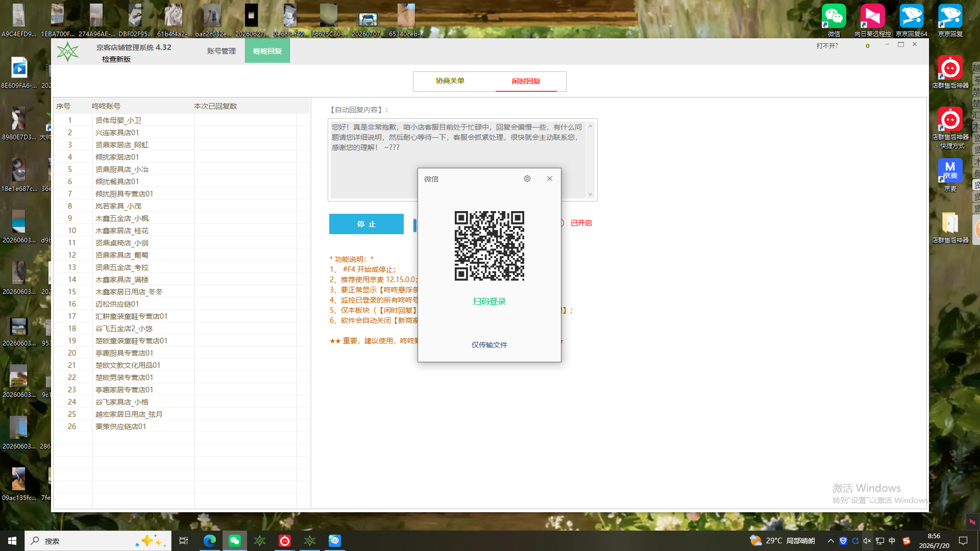This screenshot has height=551, width=980.
Task: Click the 序号 column header
Action: point(63,106)
